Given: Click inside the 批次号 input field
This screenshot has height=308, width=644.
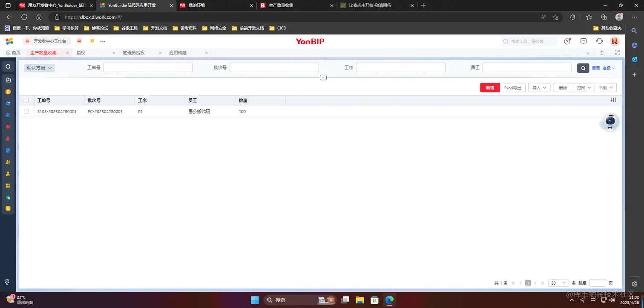Looking at the screenshot, I should 274,67.
